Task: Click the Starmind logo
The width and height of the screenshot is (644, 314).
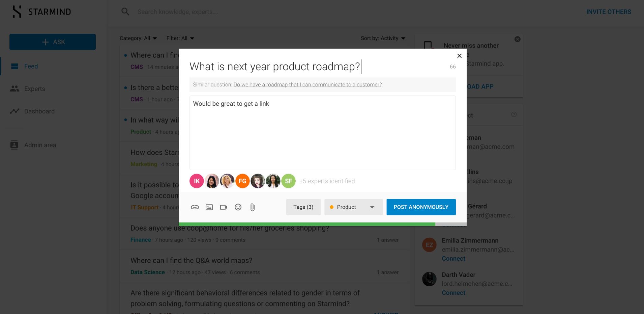Action: coord(42,12)
